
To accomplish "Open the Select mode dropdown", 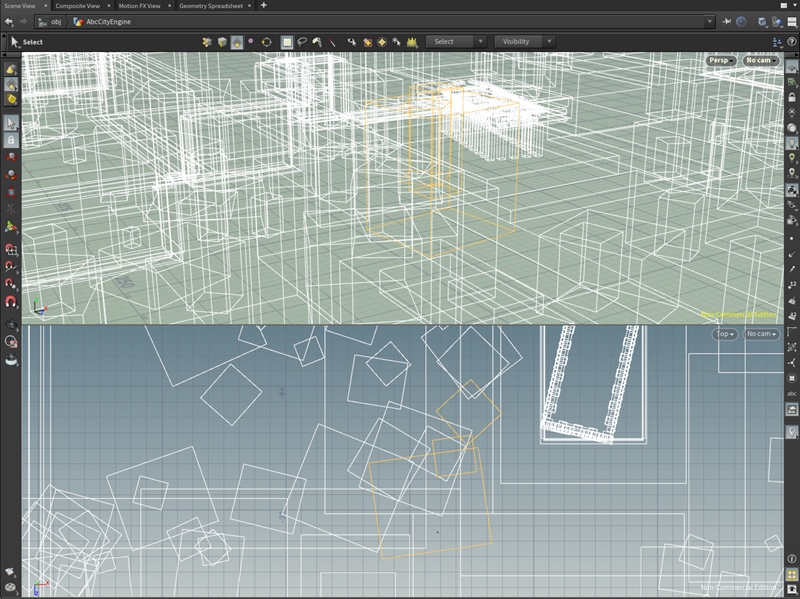I will click(x=456, y=42).
